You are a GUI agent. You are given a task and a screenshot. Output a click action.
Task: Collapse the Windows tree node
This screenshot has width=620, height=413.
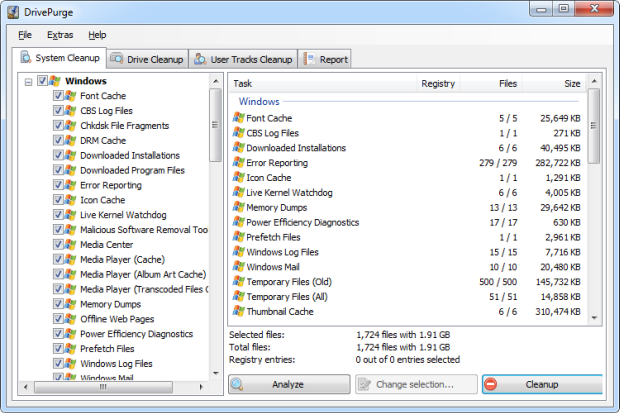(28, 82)
